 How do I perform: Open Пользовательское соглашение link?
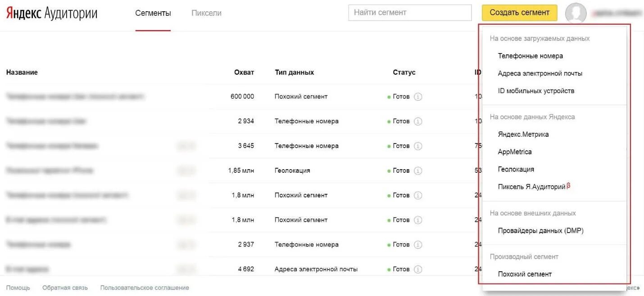(x=145, y=288)
